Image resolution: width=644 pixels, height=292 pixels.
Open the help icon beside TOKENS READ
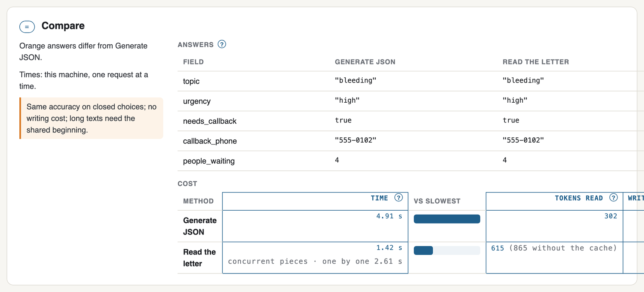tap(613, 197)
